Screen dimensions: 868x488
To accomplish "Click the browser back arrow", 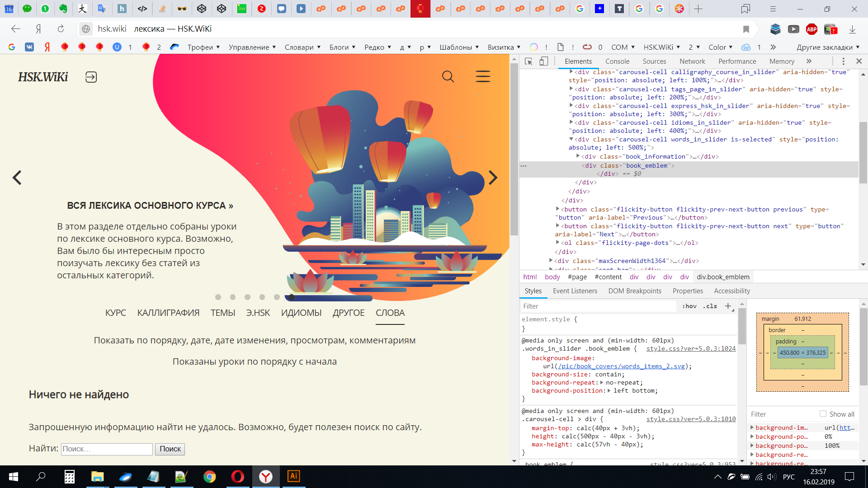I will coord(16,29).
